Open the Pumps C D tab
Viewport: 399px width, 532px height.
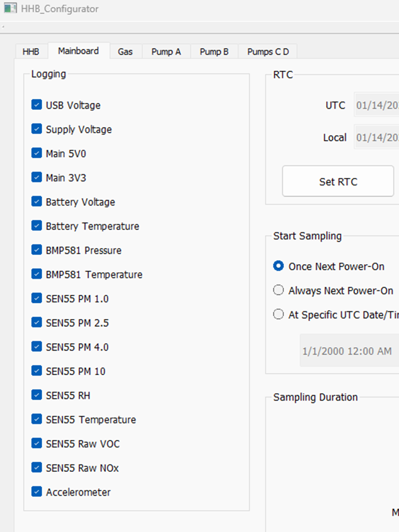268,51
